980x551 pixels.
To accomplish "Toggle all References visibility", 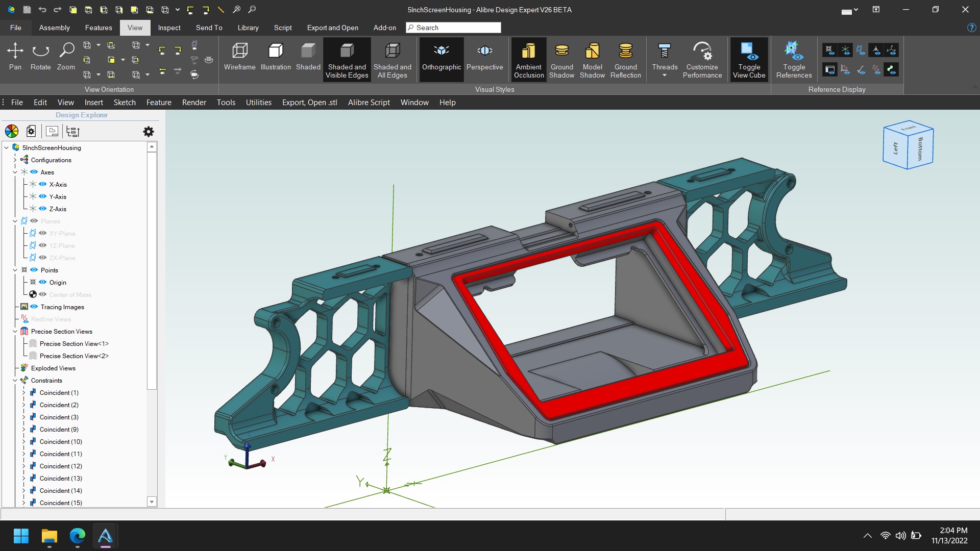I will (x=794, y=60).
